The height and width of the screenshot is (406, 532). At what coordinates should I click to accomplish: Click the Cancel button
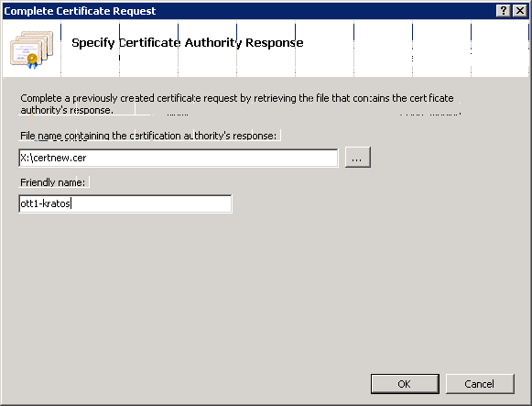480,384
